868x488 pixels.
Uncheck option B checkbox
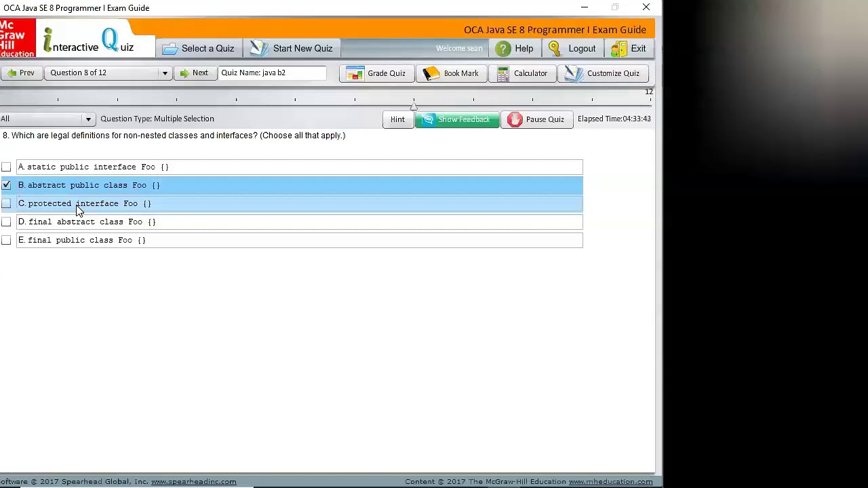(x=6, y=185)
